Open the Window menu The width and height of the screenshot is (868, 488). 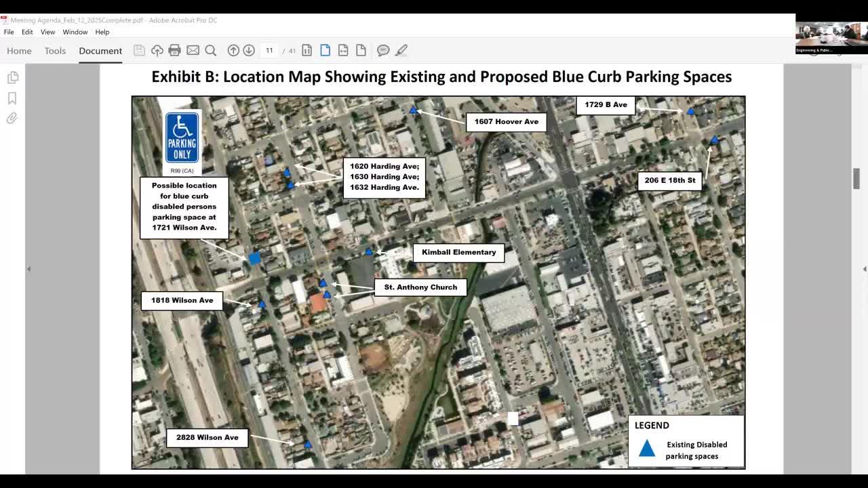pyautogui.click(x=75, y=32)
